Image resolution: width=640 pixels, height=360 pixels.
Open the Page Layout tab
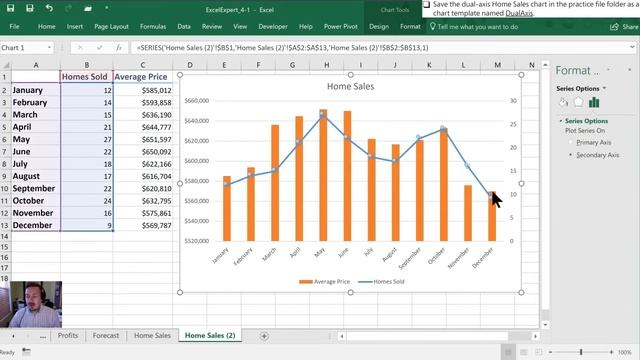(x=111, y=27)
